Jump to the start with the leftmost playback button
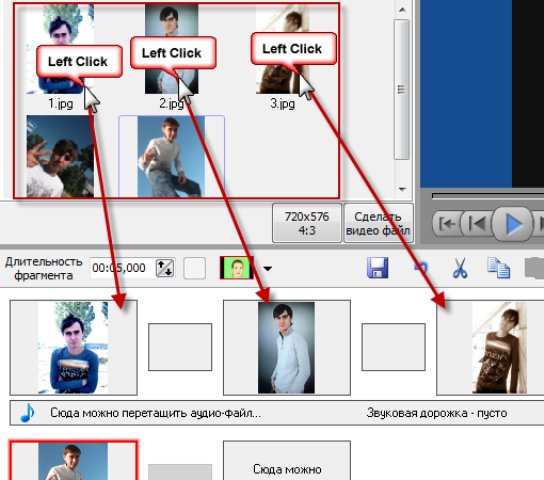 click(x=447, y=224)
